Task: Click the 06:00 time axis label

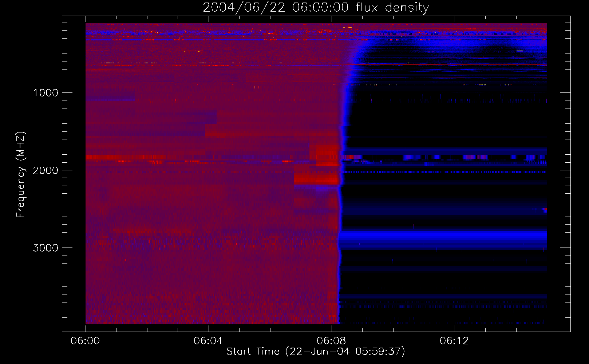Action: point(85,341)
